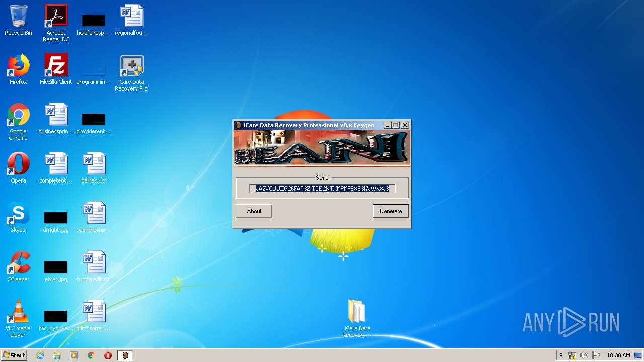Click the About button in the keygen
Image resolution: width=644 pixels, height=362 pixels.
point(254,211)
